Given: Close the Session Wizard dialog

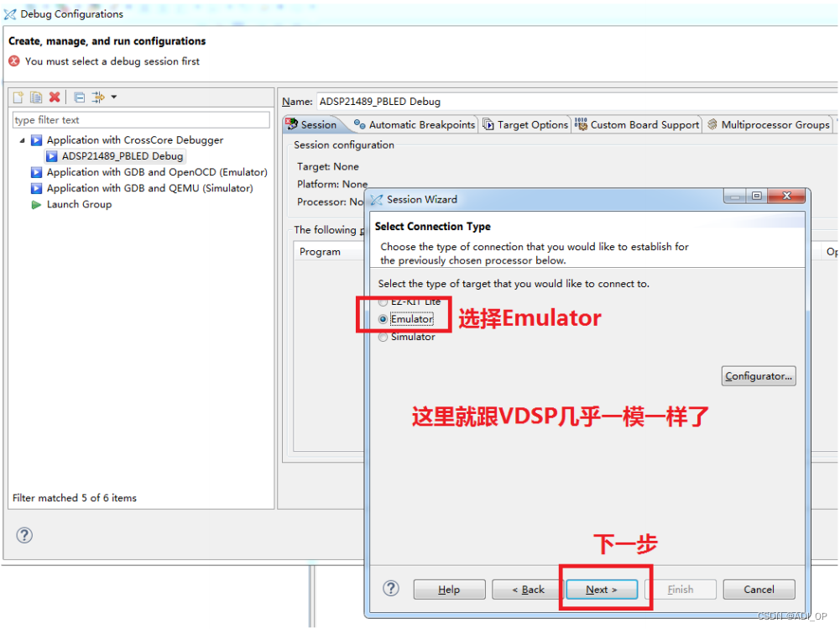Looking at the screenshot, I should [786, 197].
